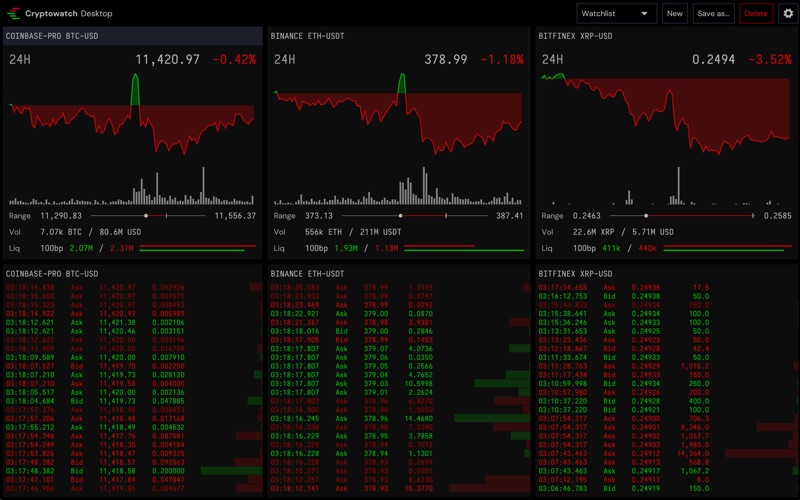The width and height of the screenshot is (800, 500).
Task: Click the XRP trade amount 14,364.0
Action: click(693, 454)
